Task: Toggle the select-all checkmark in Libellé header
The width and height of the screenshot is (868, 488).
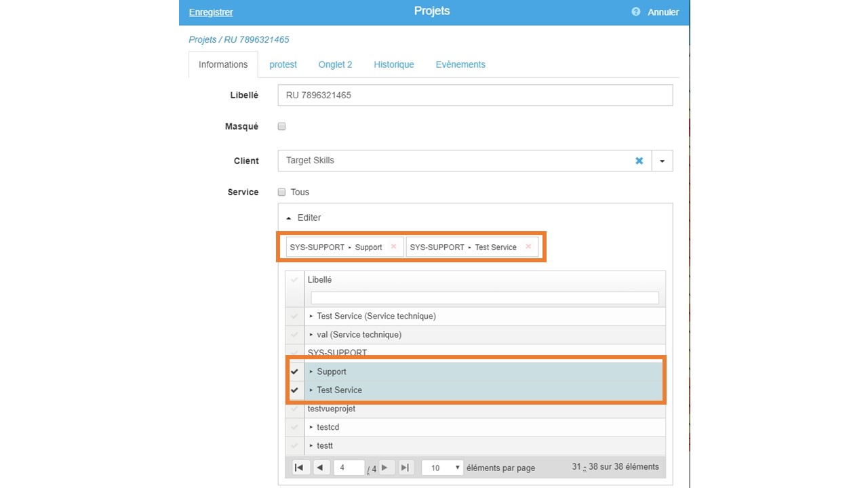Action: [x=294, y=280]
